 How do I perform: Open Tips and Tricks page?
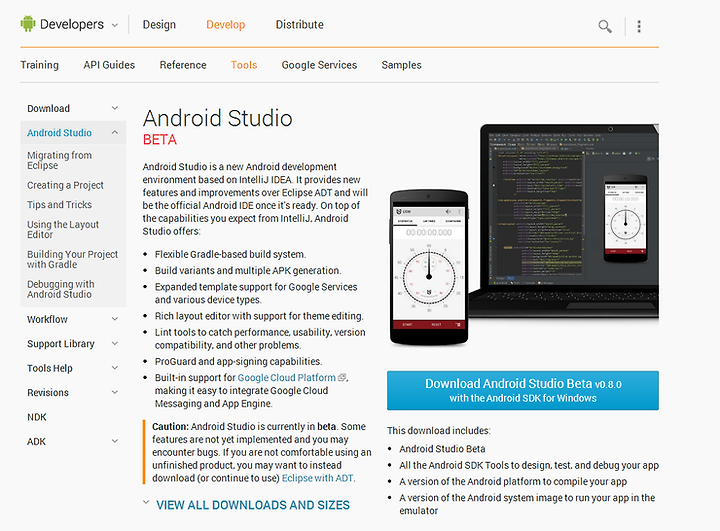pos(59,204)
